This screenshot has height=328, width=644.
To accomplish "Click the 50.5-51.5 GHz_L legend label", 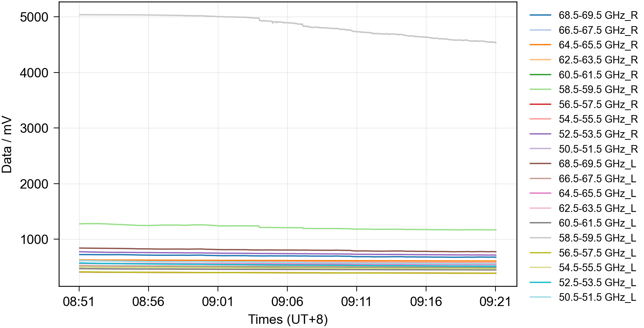I will [597, 297].
